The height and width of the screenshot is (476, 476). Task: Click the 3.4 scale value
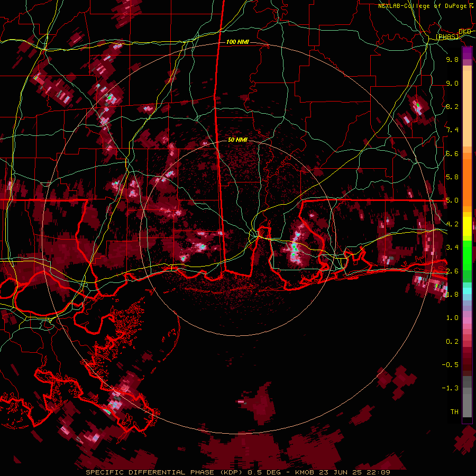coord(452,248)
